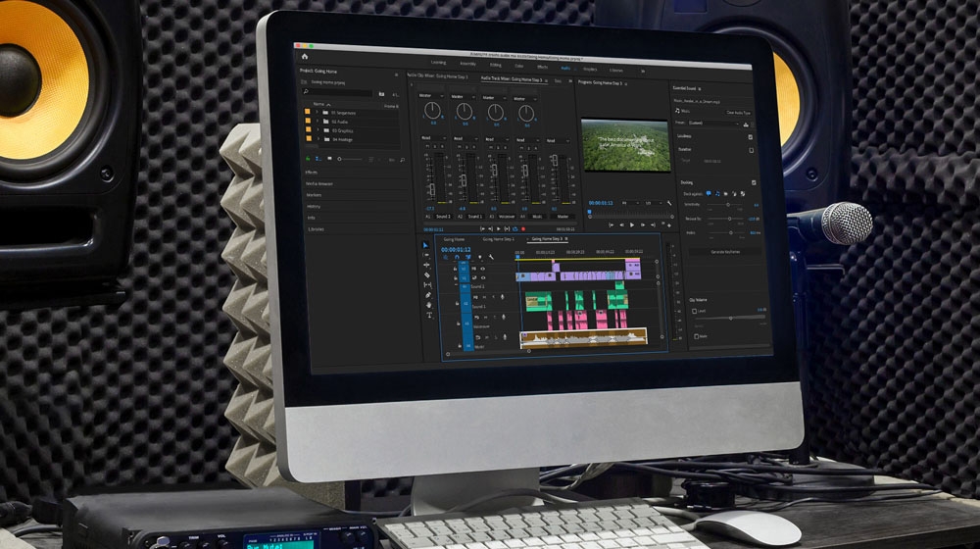
Task: Enable Clip Volume Level checkbox
Action: pyautogui.click(x=694, y=311)
